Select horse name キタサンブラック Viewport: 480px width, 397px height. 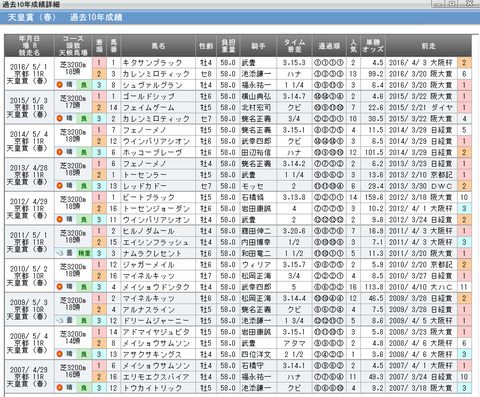[152, 63]
